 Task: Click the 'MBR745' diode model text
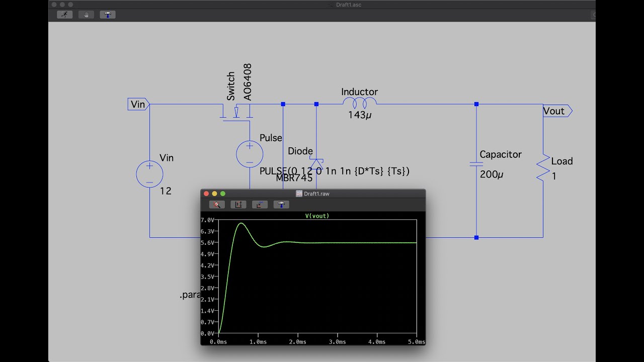tap(294, 177)
